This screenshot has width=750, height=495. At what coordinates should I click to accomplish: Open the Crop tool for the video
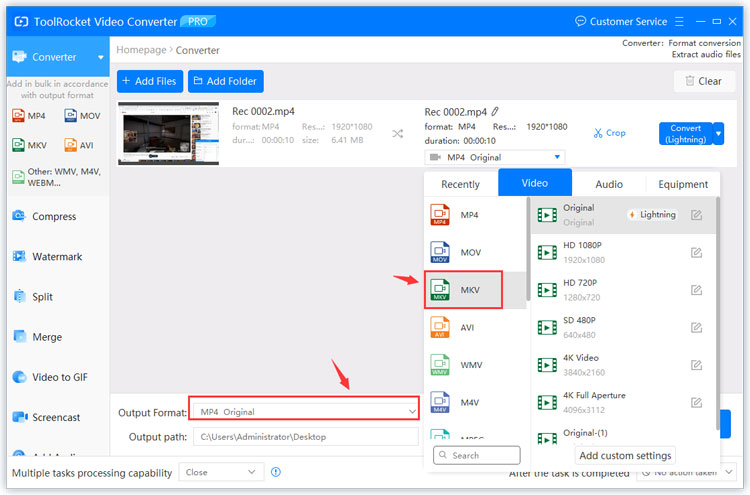click(x=609, y=133)
